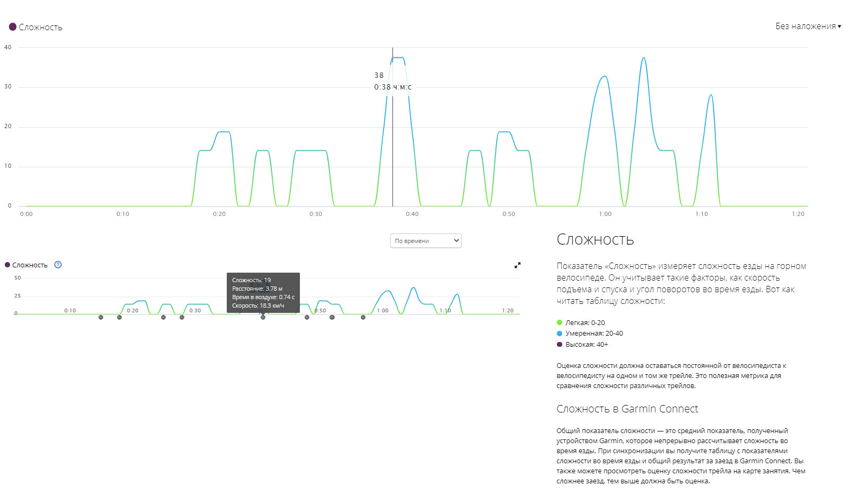
Task: Open the Без наложения overlay dropdown
Action: (807, 26)
